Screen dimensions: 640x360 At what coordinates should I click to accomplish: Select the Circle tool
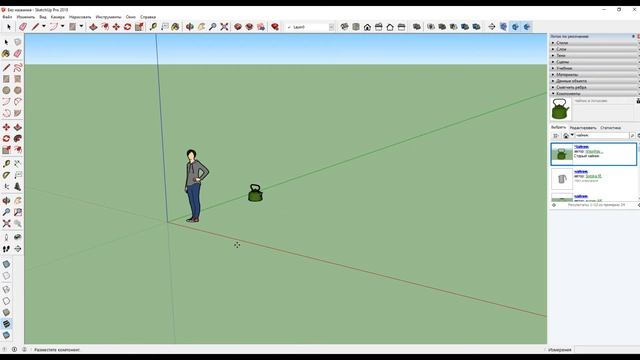coord(6,90)
